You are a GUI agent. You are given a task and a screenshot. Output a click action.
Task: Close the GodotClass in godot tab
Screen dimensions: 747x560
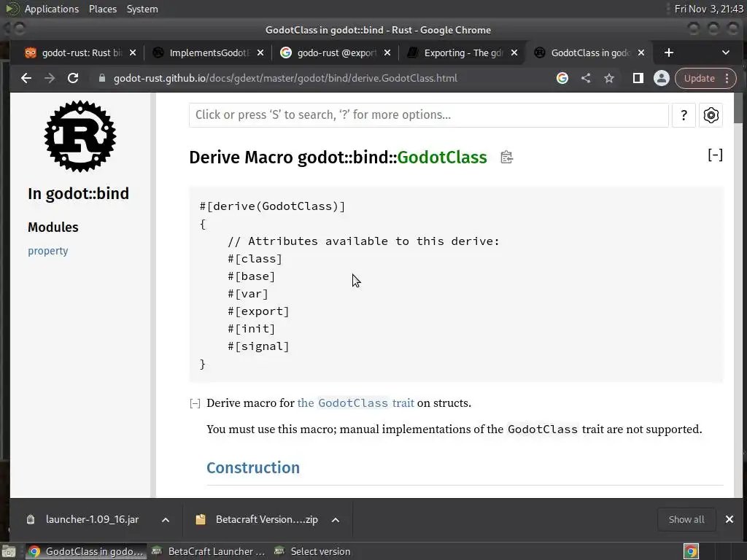641,52
